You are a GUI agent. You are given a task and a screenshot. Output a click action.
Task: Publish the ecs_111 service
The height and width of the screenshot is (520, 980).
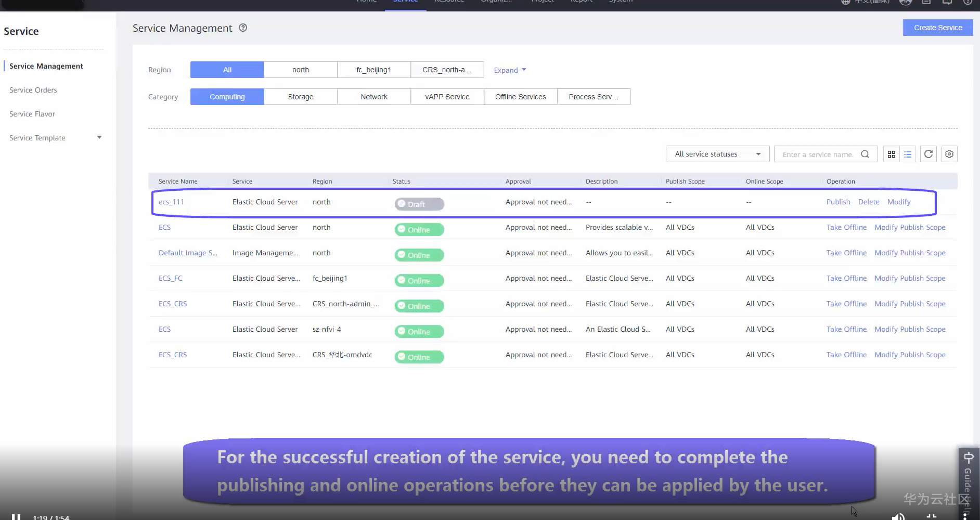838,202
